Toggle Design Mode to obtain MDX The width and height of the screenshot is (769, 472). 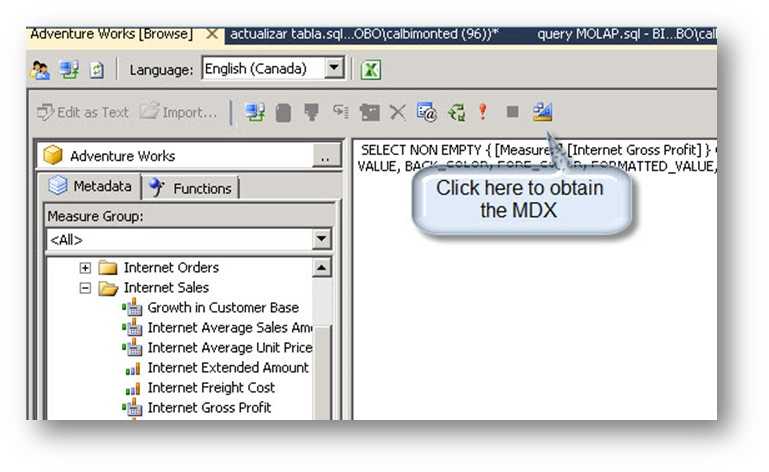point(543,112)
